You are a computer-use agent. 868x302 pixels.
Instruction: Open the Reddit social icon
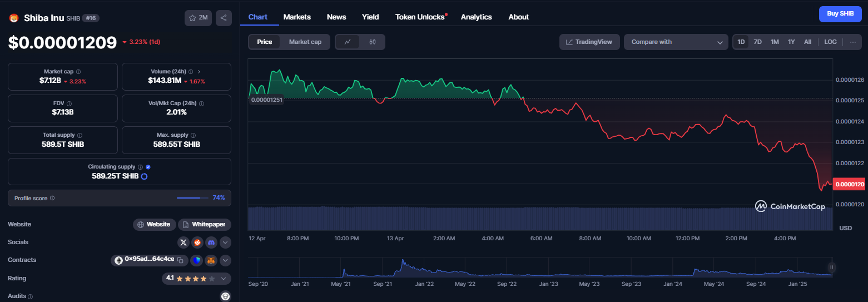pyautogui.click(x=197, y=242)
